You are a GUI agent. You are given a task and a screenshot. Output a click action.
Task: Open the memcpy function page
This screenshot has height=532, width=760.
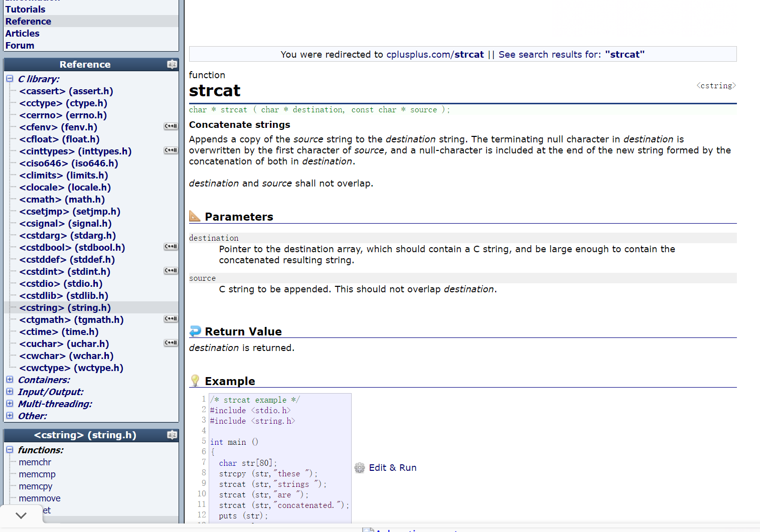pyautogui.click(x=36, y=486)
